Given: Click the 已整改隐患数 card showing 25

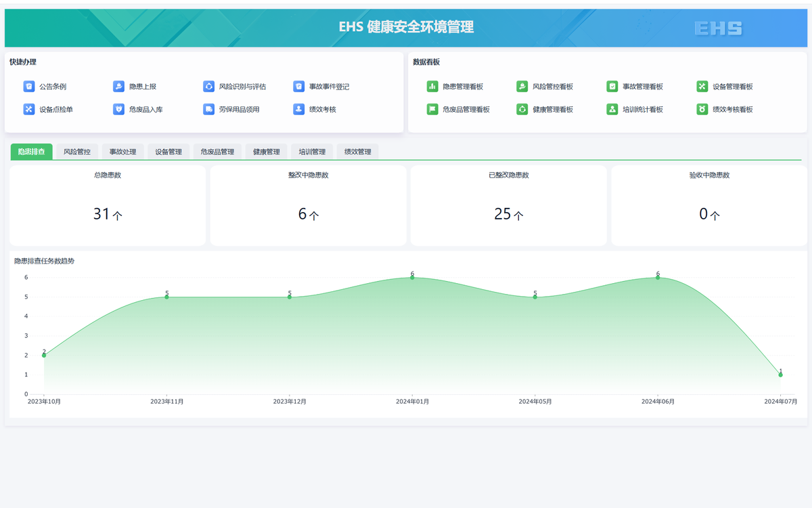Looking at the screenshot, I should click(509, 205).
